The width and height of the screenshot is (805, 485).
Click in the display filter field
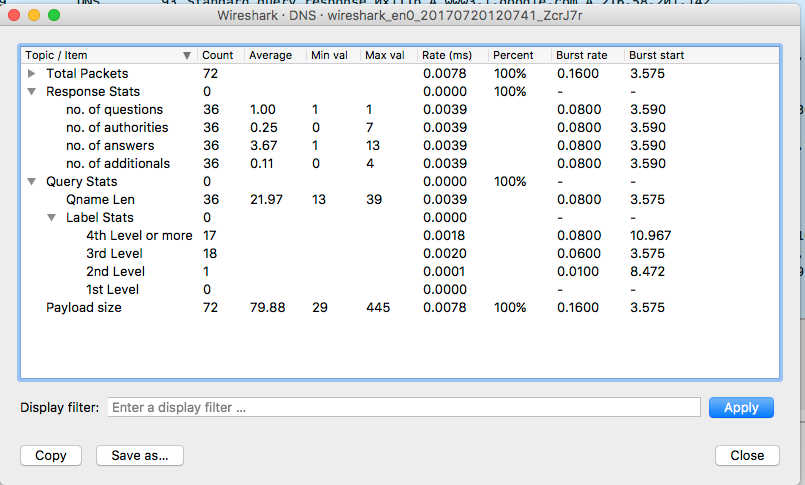click(x=403, y=408)
